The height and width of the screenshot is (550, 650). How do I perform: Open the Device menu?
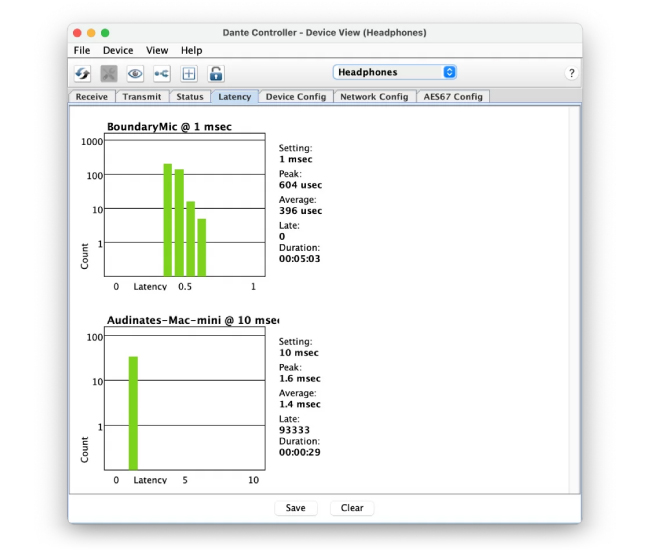coord(117,50)
